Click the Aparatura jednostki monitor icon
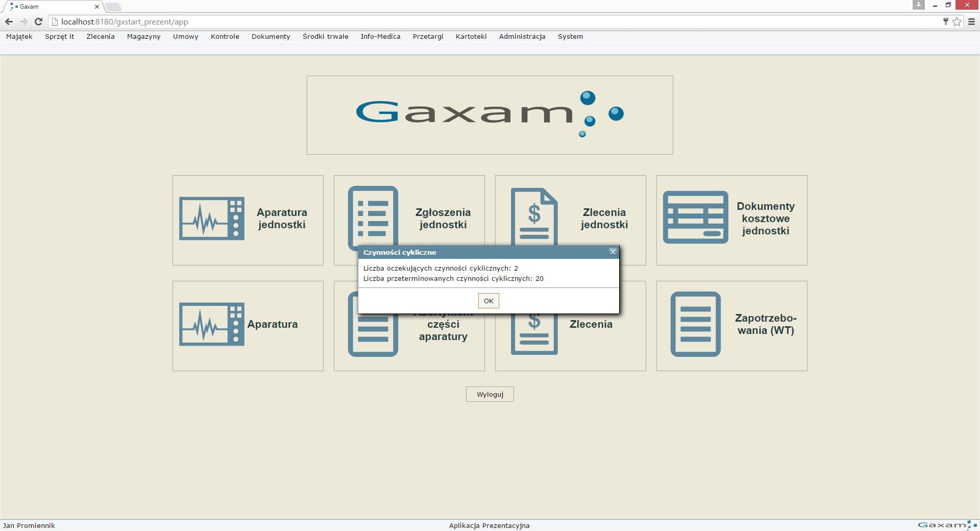The height and width of the screenshot is (531, 980). (211, 219)
